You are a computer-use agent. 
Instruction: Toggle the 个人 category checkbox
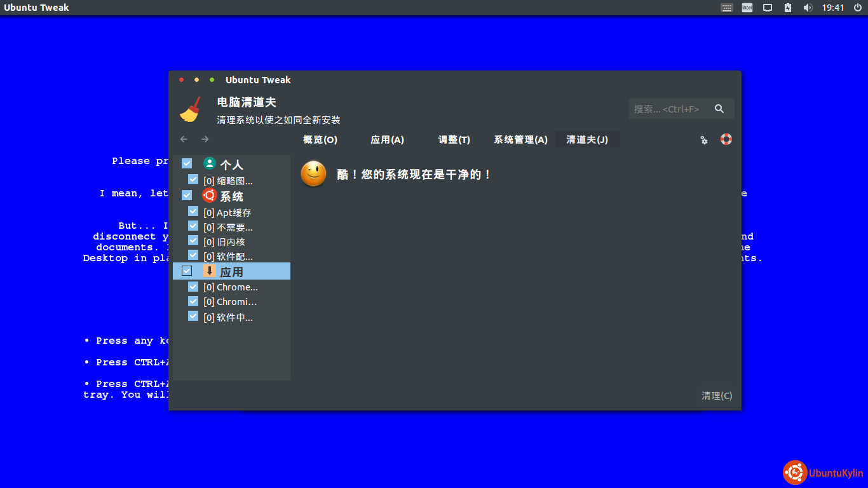(187, 163)
